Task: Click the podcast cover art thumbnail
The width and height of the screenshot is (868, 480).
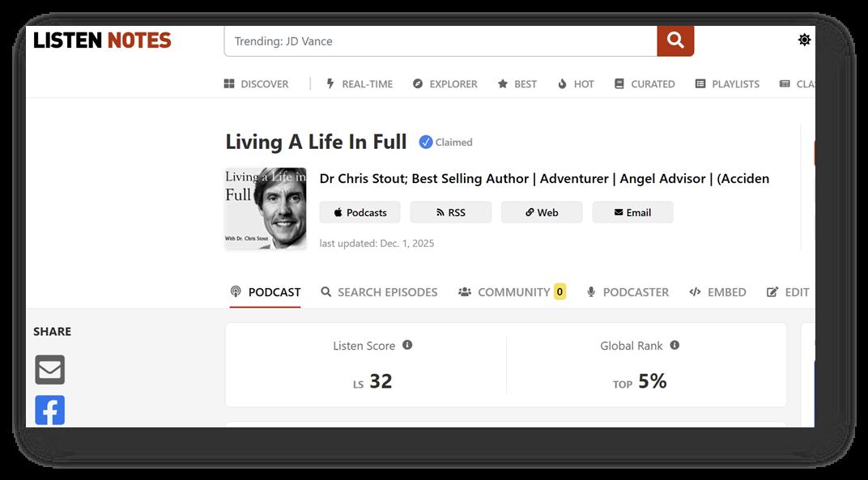Action: click(x=265, y=209)
